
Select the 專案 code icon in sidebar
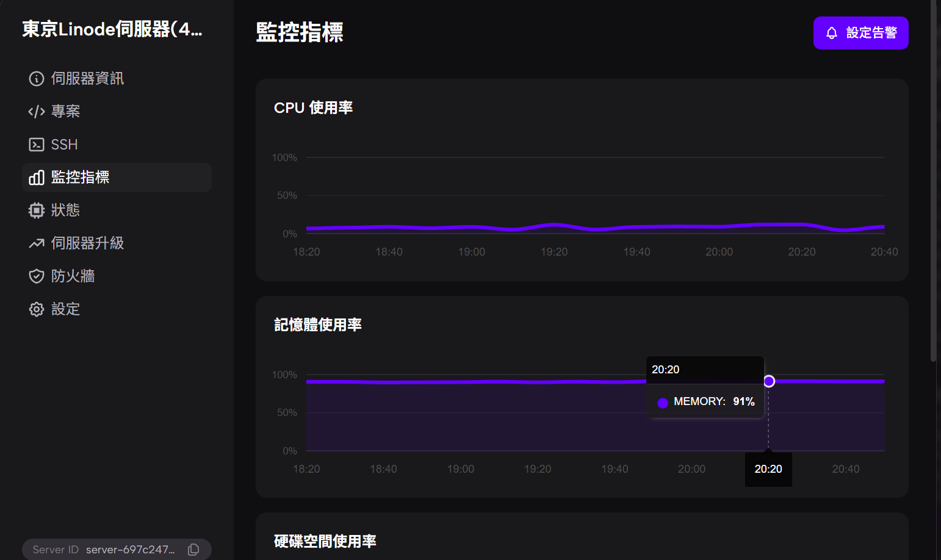click(x=36, y=111)
